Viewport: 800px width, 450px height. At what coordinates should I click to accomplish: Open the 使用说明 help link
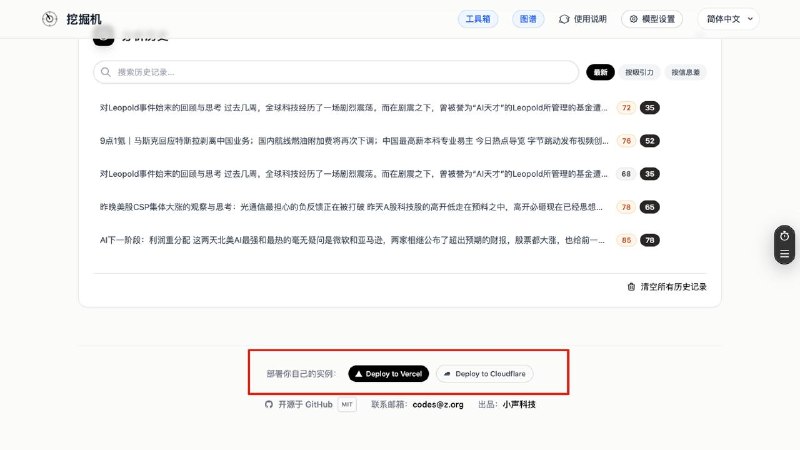pyautogui.click(x=583, y=19)
